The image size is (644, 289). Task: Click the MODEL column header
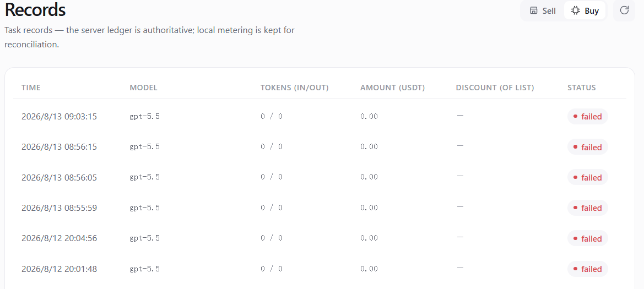point(143,88)
